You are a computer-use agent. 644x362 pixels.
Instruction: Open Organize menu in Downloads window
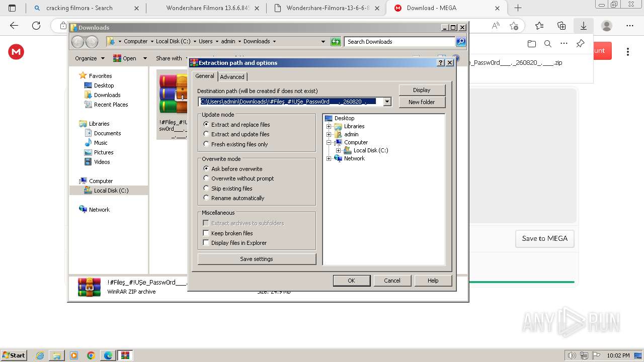(90, 58)
